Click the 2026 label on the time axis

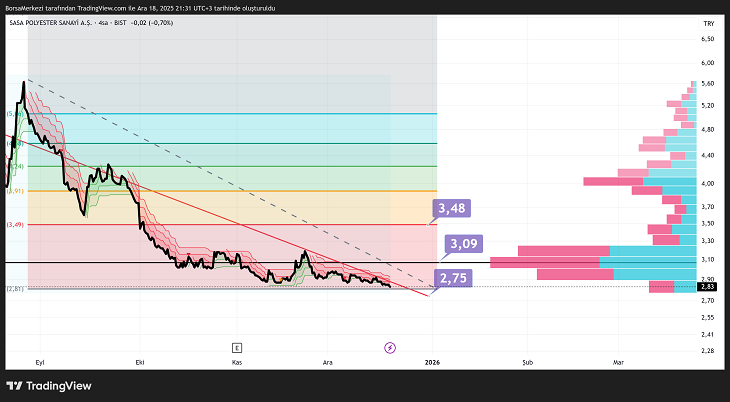433,363
